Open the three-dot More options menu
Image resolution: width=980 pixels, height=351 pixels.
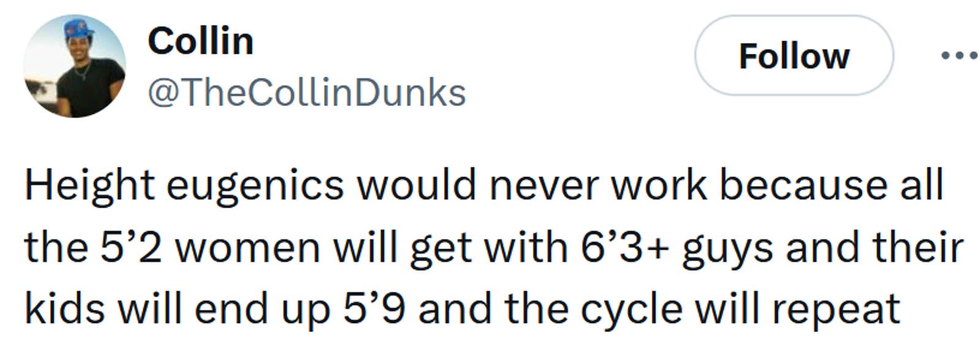click(x=959, y=56)
